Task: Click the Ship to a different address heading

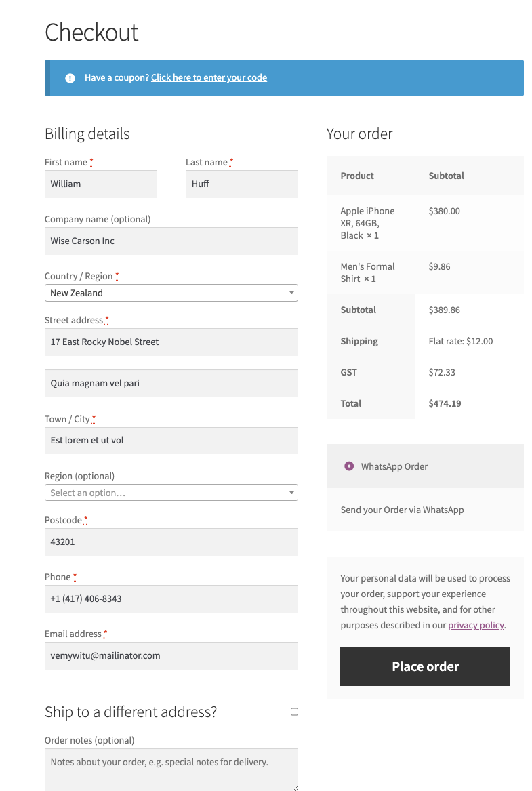Action: pos(131,712)
